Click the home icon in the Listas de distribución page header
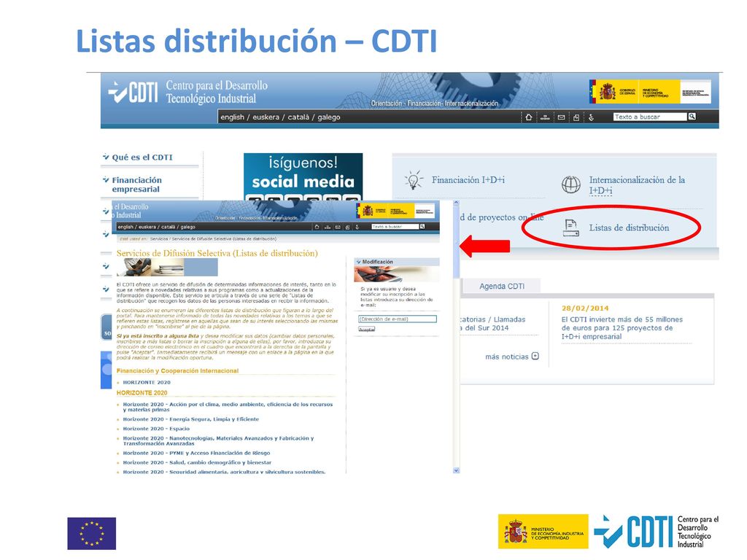Screen dimensions: 747x560 pyautogui.click(x=317, y=227)
